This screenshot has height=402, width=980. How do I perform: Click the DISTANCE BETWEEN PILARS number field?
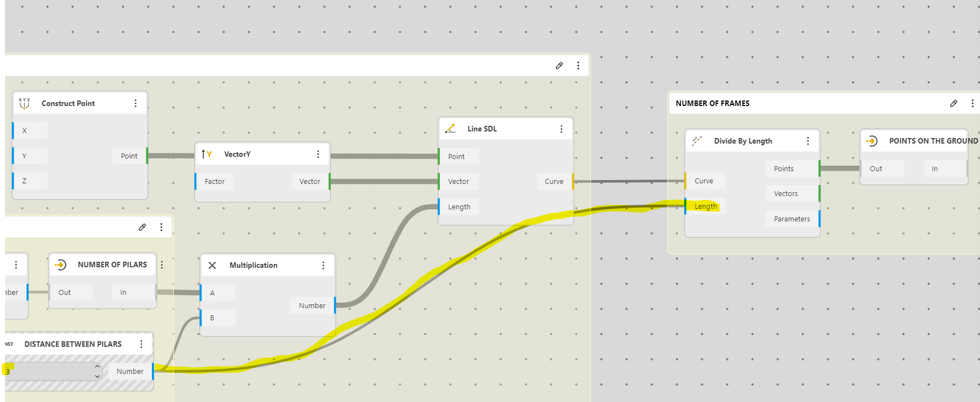50,372
